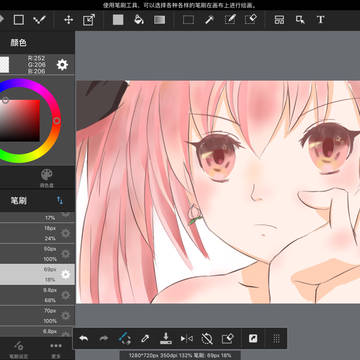The image size is (360, 360).
Task: Tap the current foreground color swatch
Action: [4, 64]
